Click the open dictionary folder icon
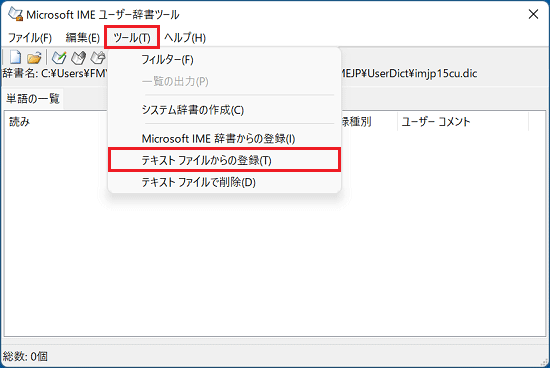Screen dimensions: 550x368 34,58
